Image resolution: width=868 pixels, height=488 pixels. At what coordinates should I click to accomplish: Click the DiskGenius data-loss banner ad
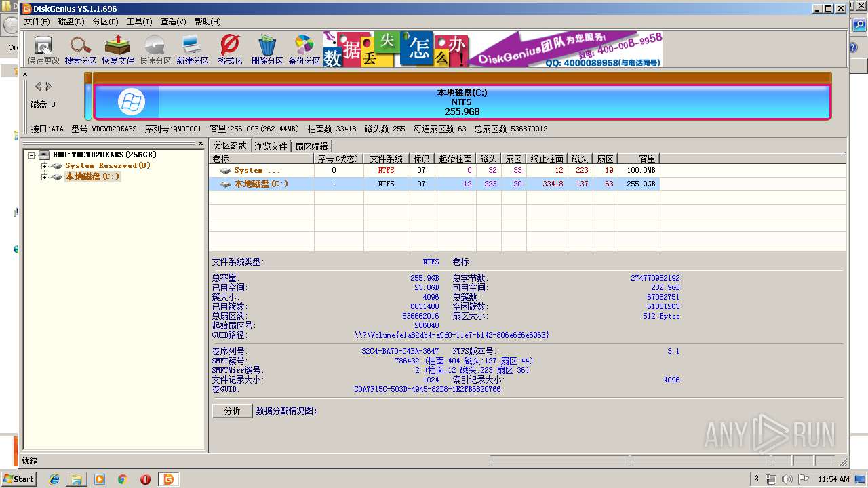coord(493,49)
